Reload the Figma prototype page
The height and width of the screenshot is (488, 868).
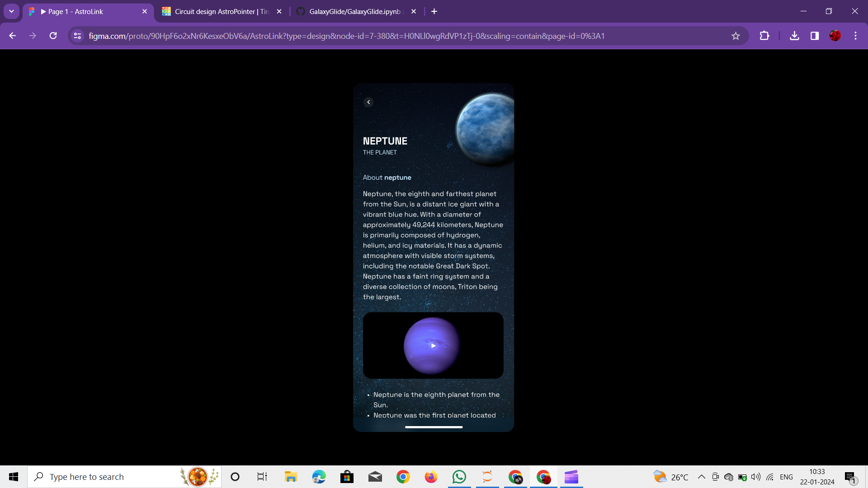pyautogui.click(x=53, y=36)
